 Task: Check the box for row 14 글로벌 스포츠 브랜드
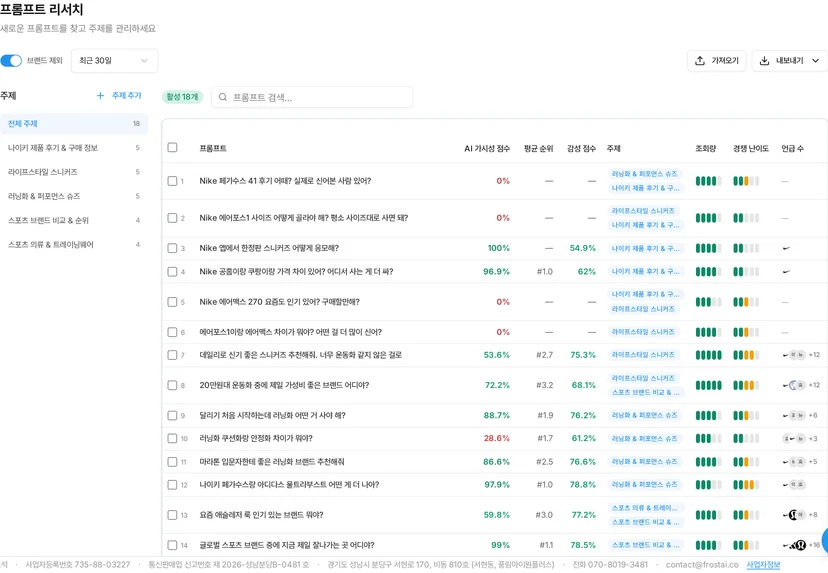click(x=172, y=545)
